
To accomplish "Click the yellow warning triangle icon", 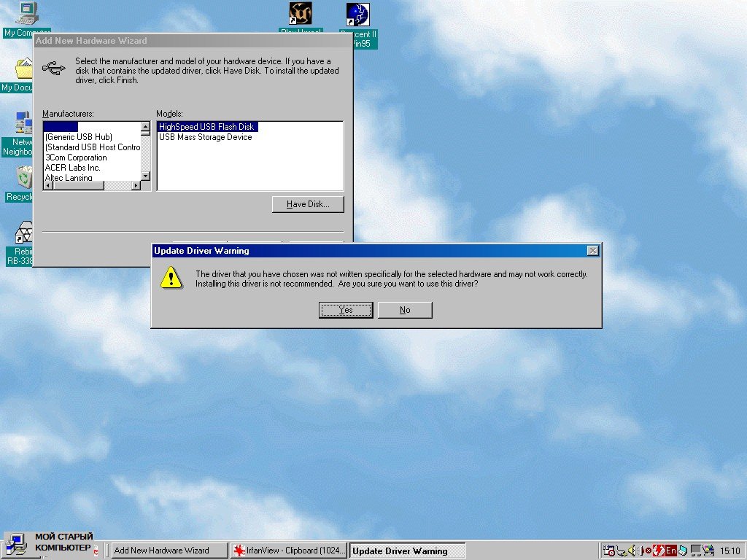I will pyautogui.click(x=172, y=277).
